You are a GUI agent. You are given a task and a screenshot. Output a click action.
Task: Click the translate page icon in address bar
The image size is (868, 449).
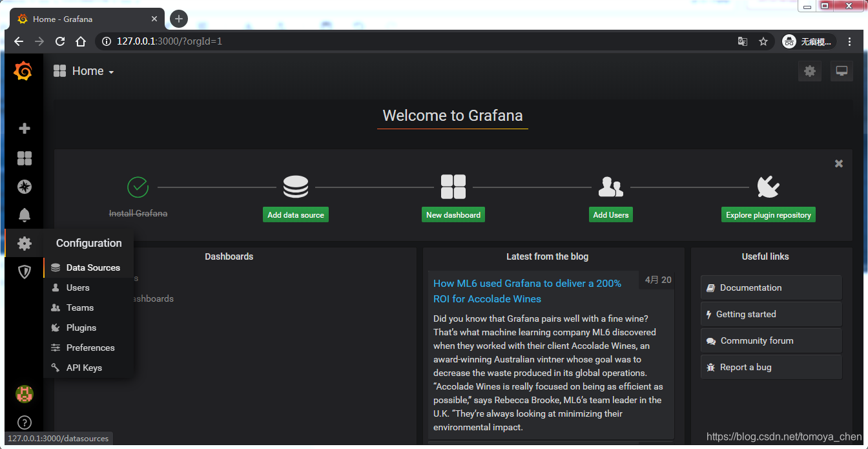coord(743,41)
